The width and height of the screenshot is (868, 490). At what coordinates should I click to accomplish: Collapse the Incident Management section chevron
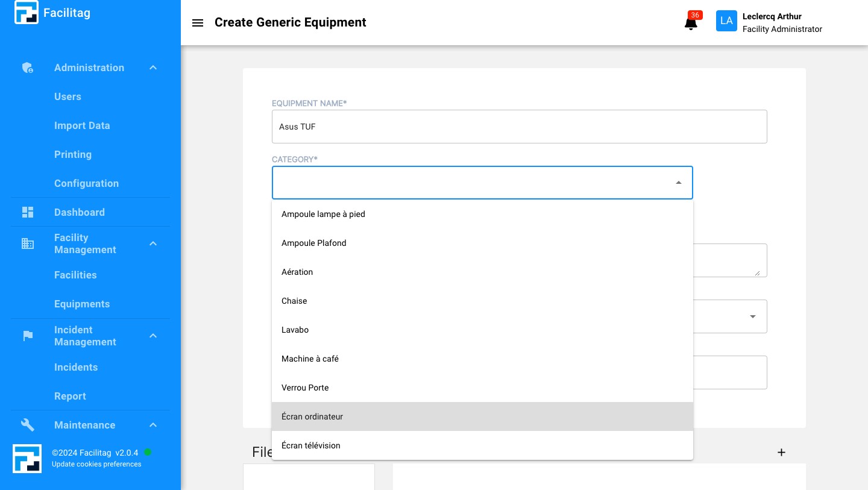pos(153,336)
